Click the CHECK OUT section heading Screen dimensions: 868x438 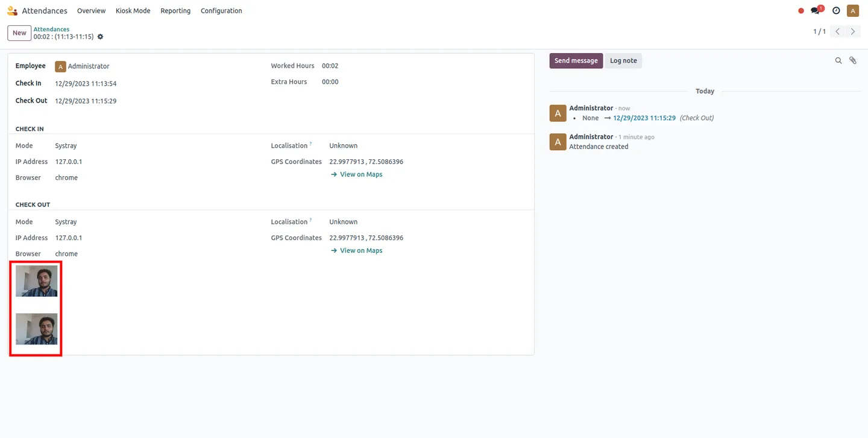click(33, 205)
